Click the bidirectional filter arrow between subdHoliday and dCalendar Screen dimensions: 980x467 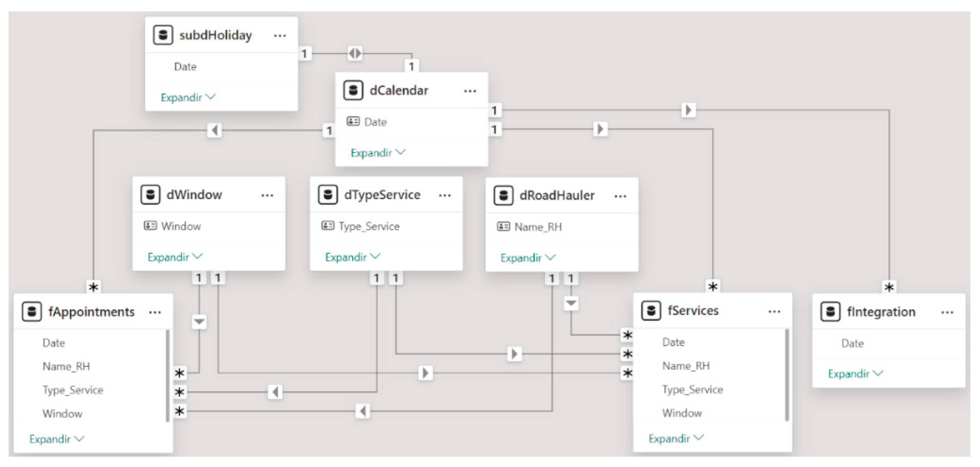[355, 53]
